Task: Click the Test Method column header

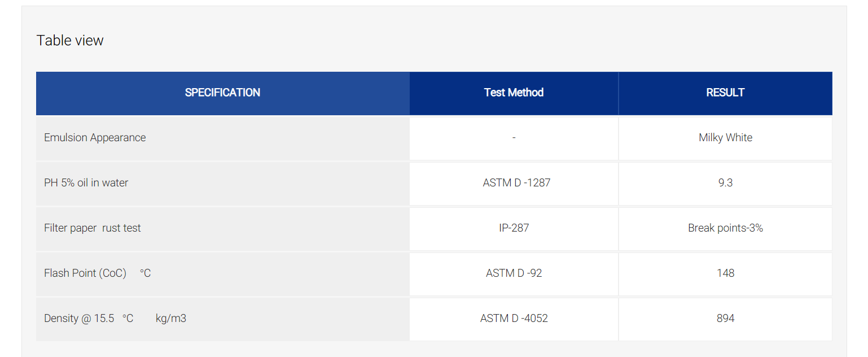Action: coord(514,93)
